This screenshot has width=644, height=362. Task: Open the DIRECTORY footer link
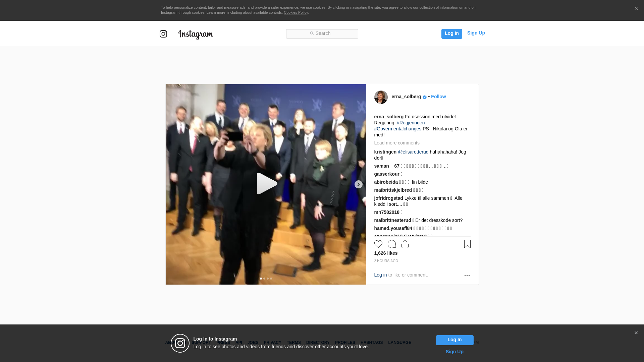point(318,343)
